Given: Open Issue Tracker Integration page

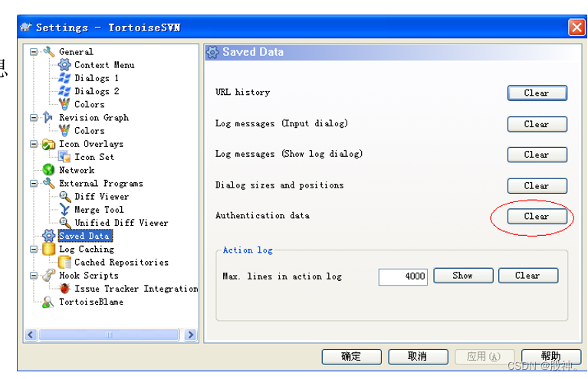Looking at the screenshot, I should tap(136, 289).
